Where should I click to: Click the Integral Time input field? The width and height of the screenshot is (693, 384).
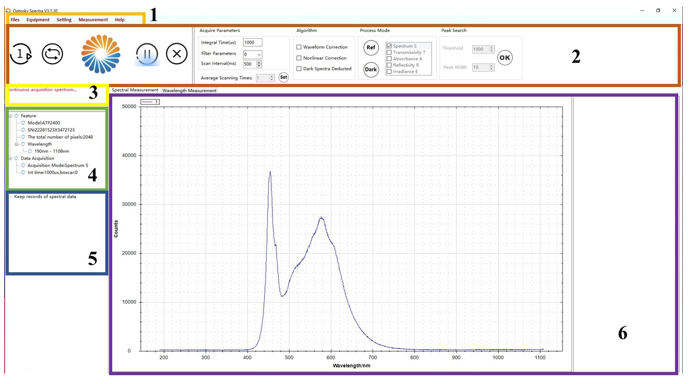pyautogui.click(x=253, y=42)
